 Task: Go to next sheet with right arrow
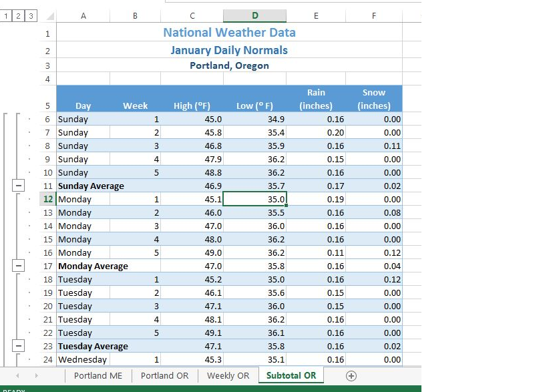coord(36,375)
